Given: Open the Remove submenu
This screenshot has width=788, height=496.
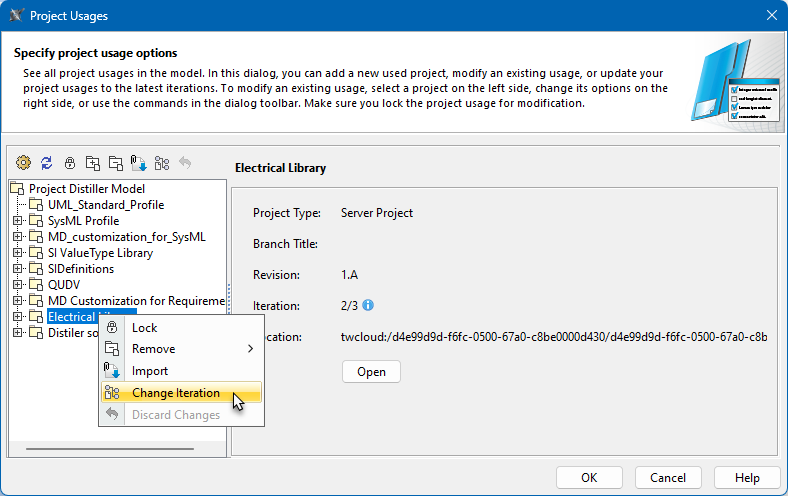Looking at the screenshot, I should pyautogui.click(x=153, y=349).
